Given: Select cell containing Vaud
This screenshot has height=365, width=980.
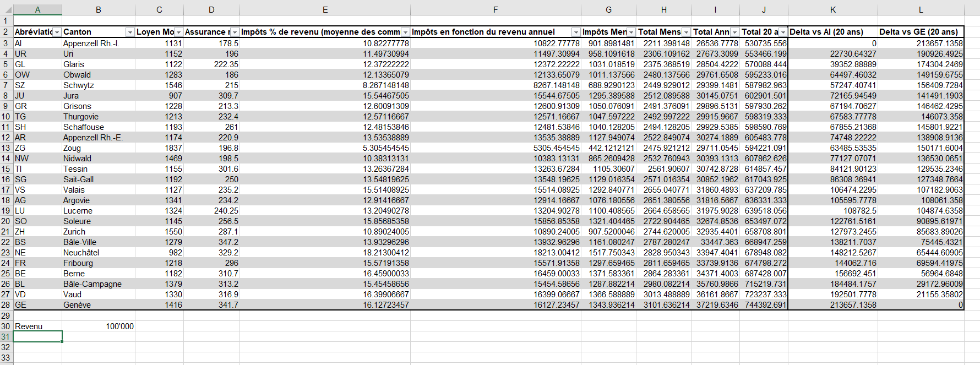Looking at the screenshot, I should (98, 295).
